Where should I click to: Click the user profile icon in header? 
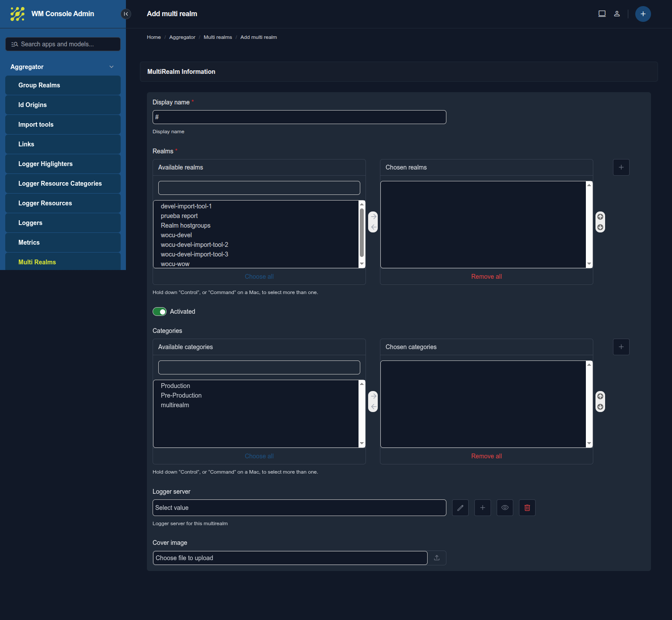[617, 14]
